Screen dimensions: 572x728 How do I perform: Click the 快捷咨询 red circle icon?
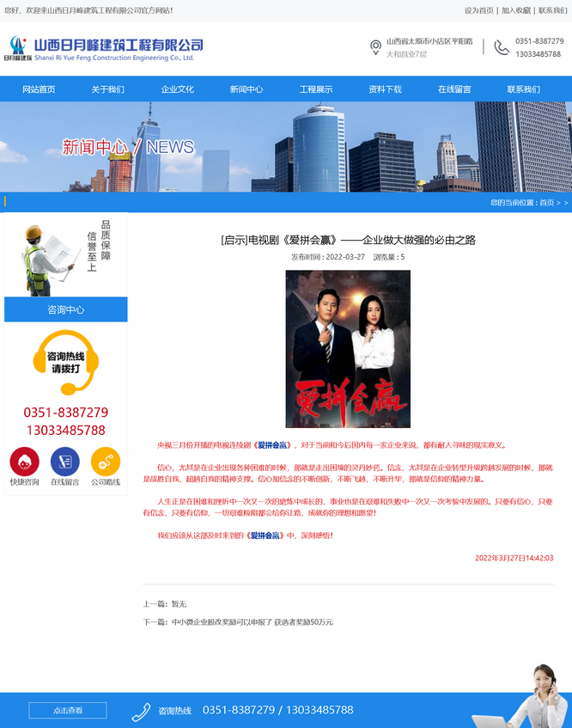[24, 462]
